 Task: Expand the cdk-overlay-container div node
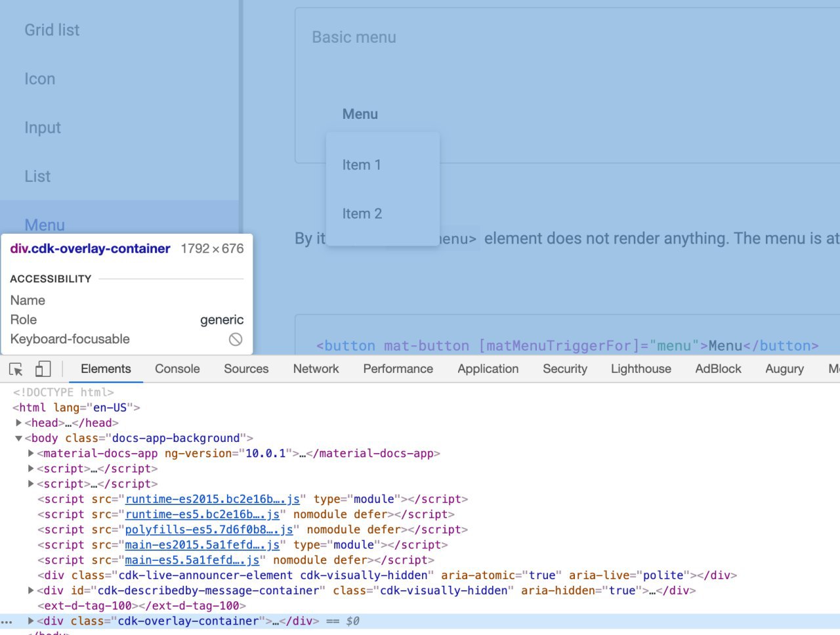click(x=31, y=621)
